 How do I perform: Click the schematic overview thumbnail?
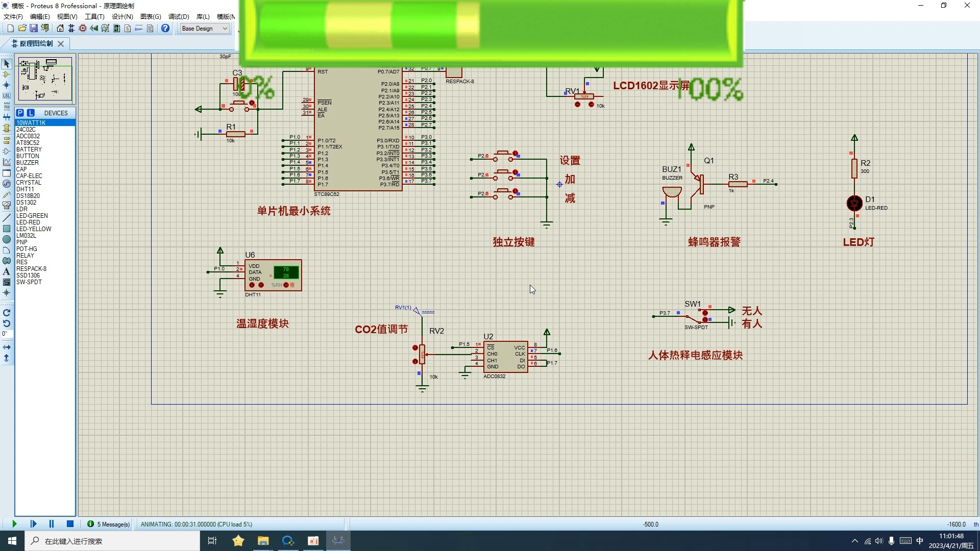pos(45,79)
